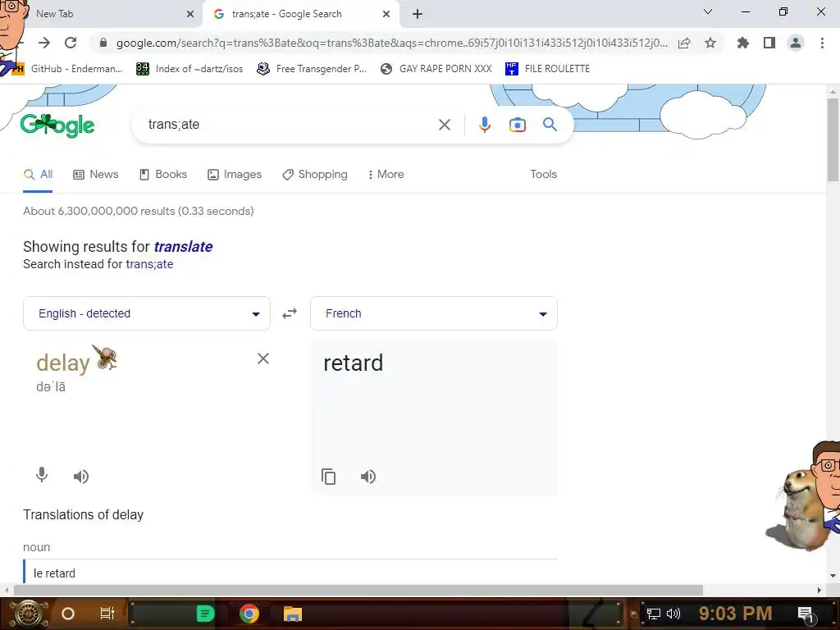Click the forward navigation arrow
The image size is (840, 630).
44,43
